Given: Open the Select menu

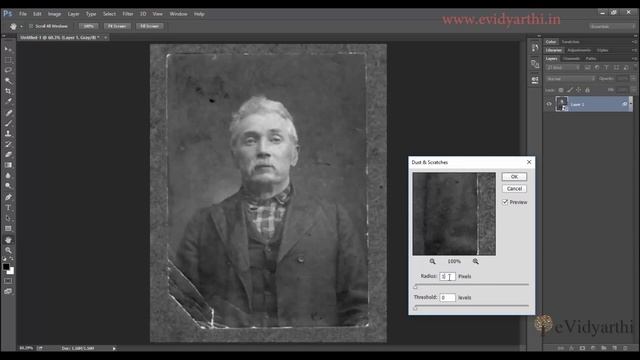Looking at the screenshot, I should [109, 14].
